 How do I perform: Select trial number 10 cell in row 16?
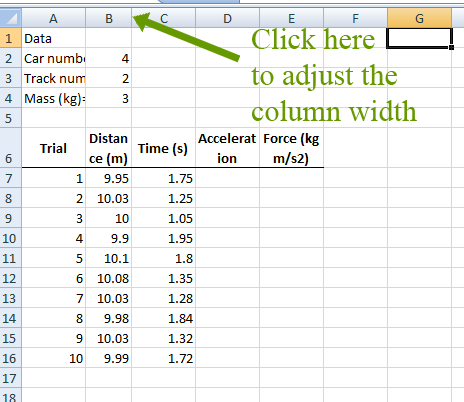(x=54, y=358)
